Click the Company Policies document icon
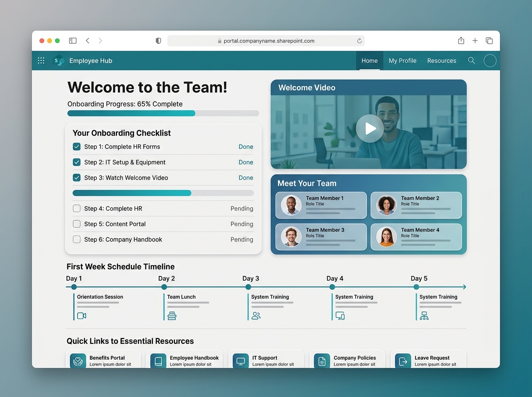 click(x=322, y=361)
